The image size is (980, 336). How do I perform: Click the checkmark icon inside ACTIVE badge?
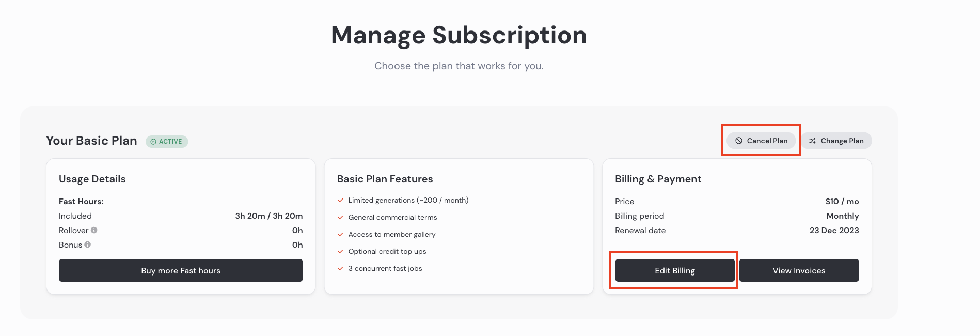[152, 141]
